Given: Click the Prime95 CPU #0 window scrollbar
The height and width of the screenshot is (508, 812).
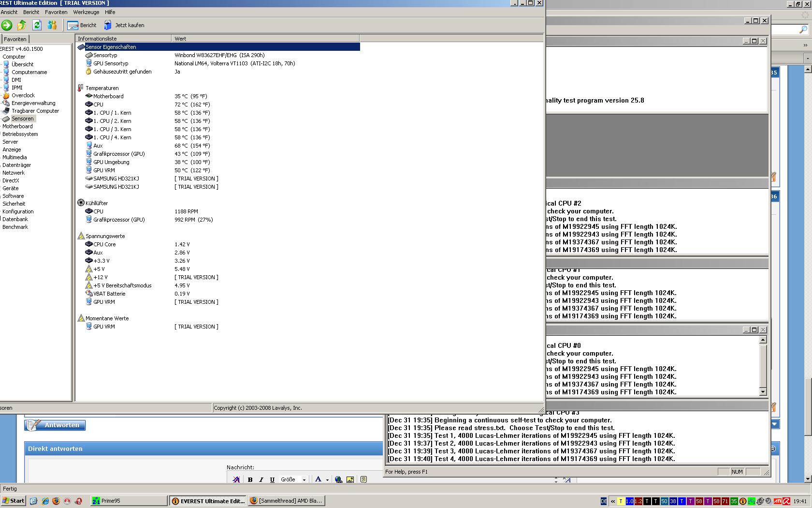Looking at the screenshot, I should click(763, 366).
